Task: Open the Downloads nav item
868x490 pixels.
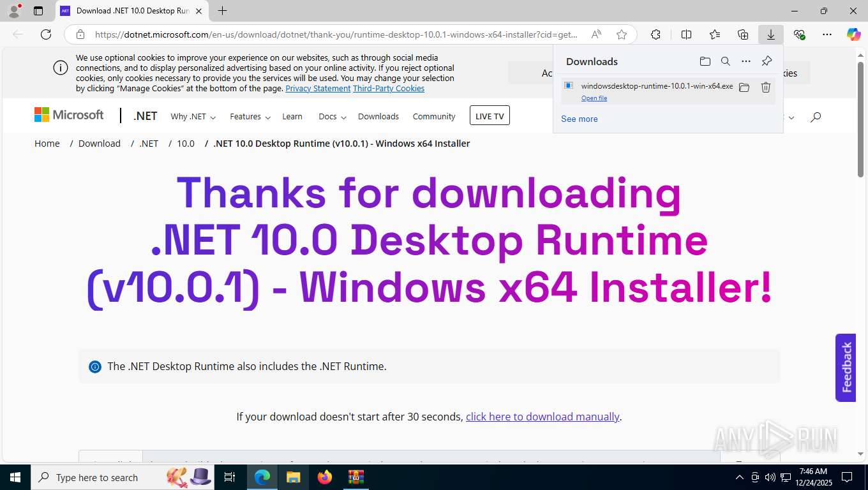Action: pyautogui.click(x=378, y=116)
